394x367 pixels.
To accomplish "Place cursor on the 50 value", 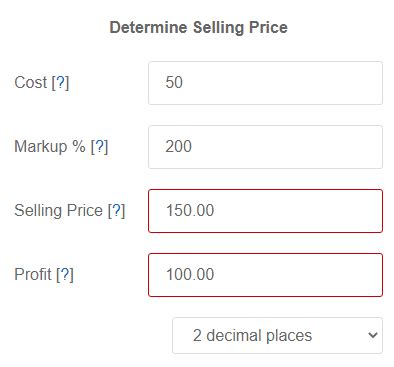I will pos(174,82).
